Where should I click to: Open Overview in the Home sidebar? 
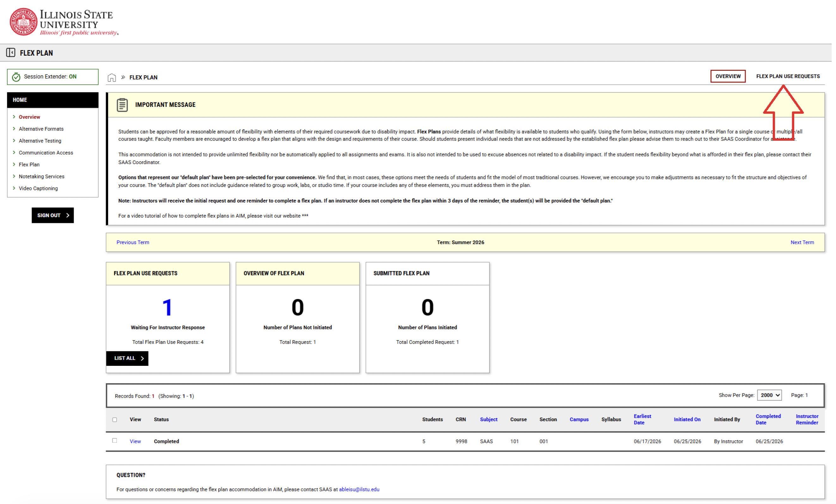tap(29, 117)
